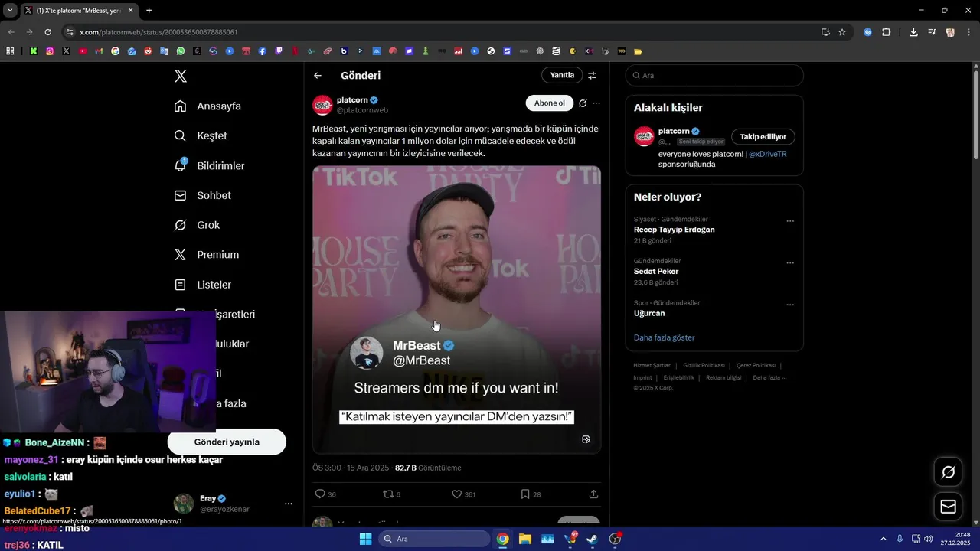This screenshot has width=980, height=551.
Task: Open Eray account menu dots
Action: coord(289,504)
